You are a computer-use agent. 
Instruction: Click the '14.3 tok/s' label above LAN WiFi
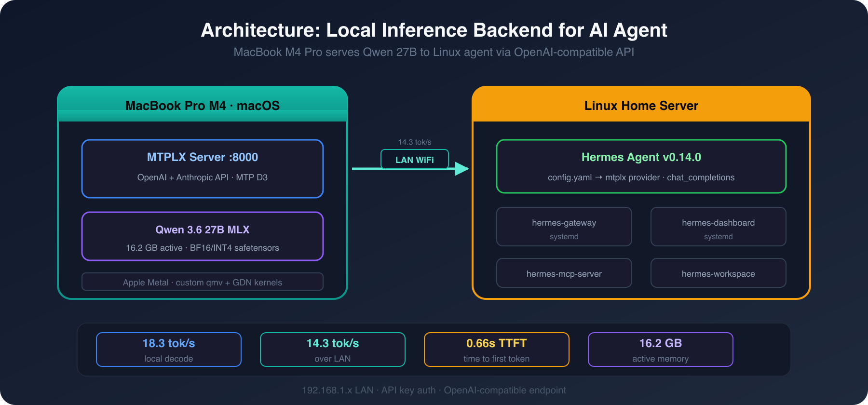pyautogui.click(x=415, y=142)
